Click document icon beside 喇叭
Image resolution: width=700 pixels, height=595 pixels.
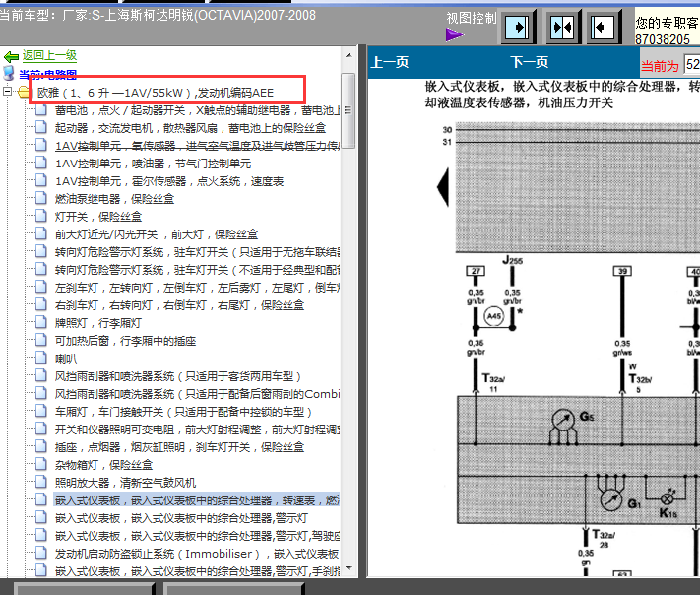(x=41, y=358)
